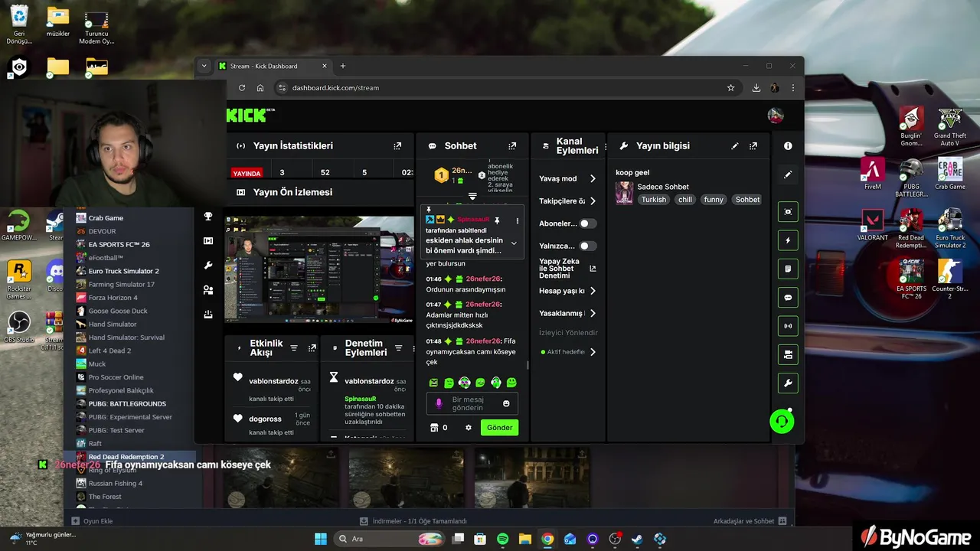Expand the Takipçilere özel setting
980x551 pixels.
pos(593,201)
